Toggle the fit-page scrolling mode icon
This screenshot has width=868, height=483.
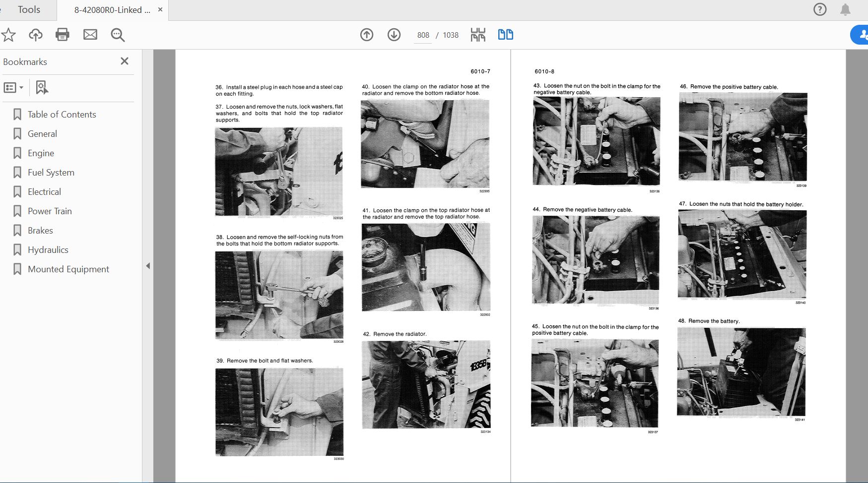pyautogui.click(x=478, y=35)
